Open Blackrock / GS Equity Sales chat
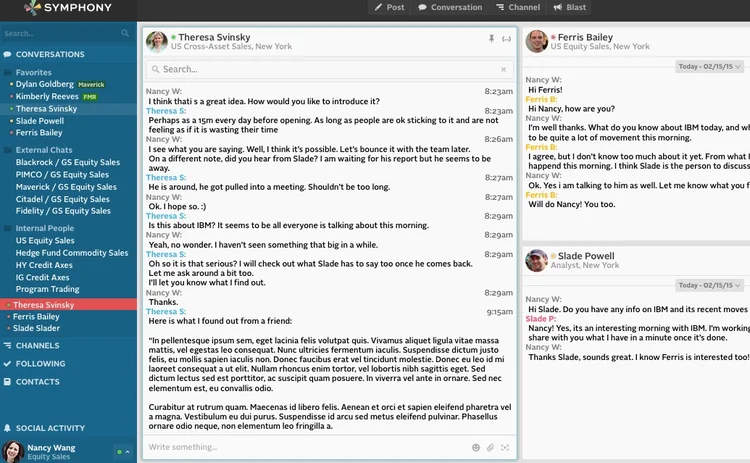Viewport: 750px width, 463px height. (x=67, y=162)
